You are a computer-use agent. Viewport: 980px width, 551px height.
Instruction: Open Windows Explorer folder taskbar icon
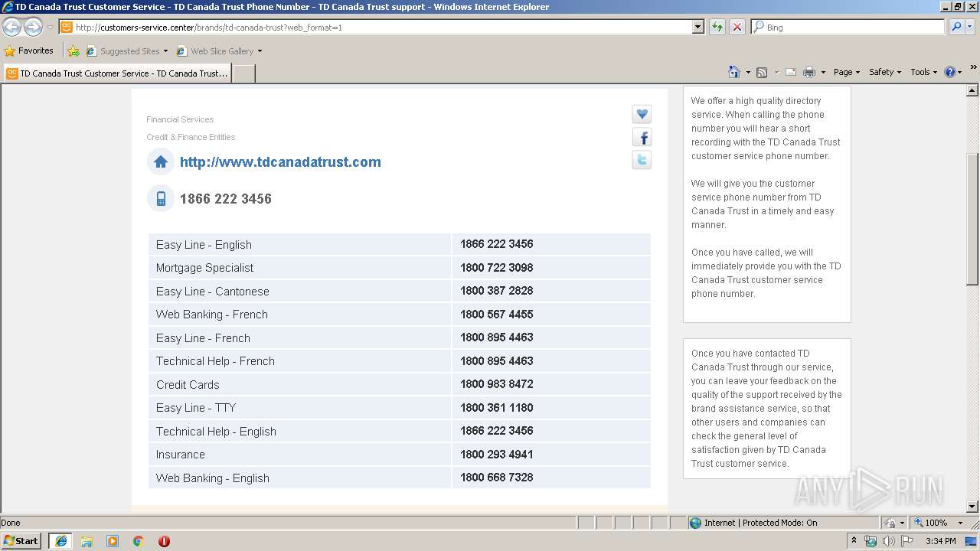tap(87, 540)
